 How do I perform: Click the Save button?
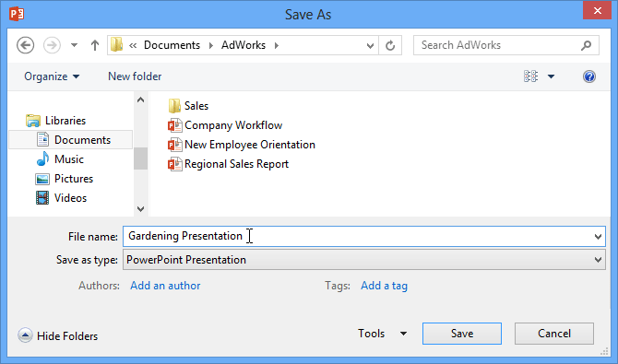[462, 334]
